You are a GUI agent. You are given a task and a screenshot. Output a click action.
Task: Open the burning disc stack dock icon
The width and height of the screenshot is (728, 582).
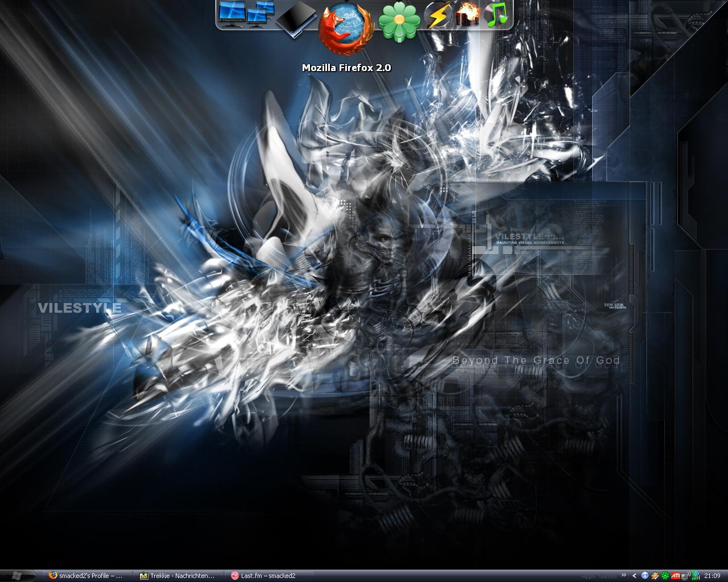pyautogui.click(x=468, y=14)
